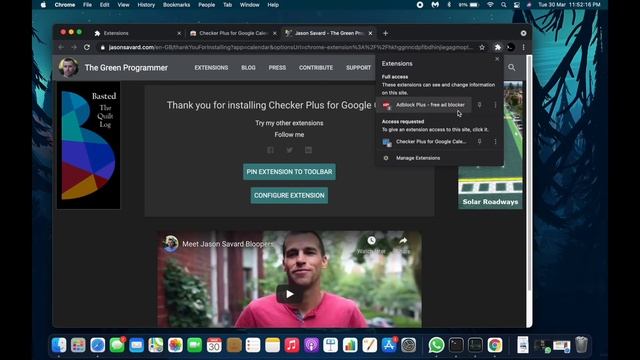Click Share arrow icon on video
The image size is (640, 360).
(403, 241)
